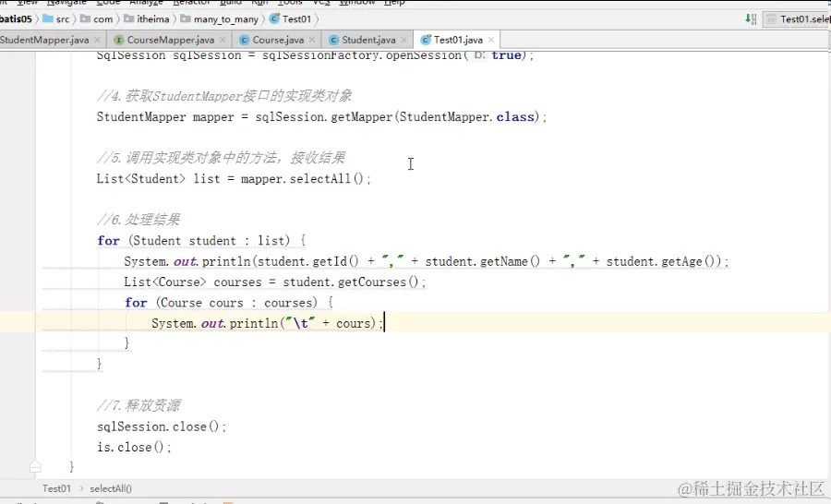Click the 'for (Student student : list) {' line
The image size is (831, 504).
[x=201, y=241]
